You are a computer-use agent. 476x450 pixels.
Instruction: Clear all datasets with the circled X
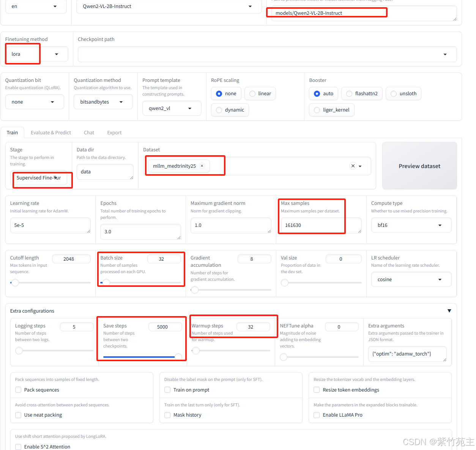[x=353, y=166]
